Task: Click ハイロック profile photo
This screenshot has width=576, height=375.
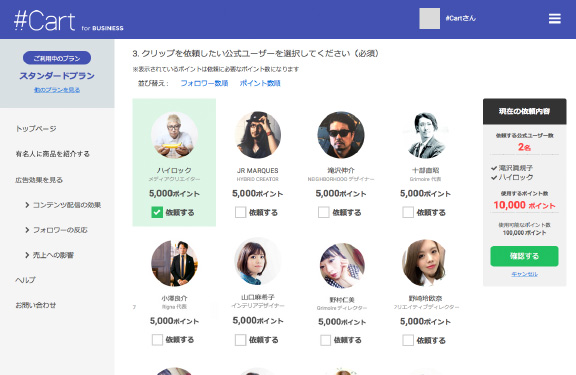Action: [174, 135]
